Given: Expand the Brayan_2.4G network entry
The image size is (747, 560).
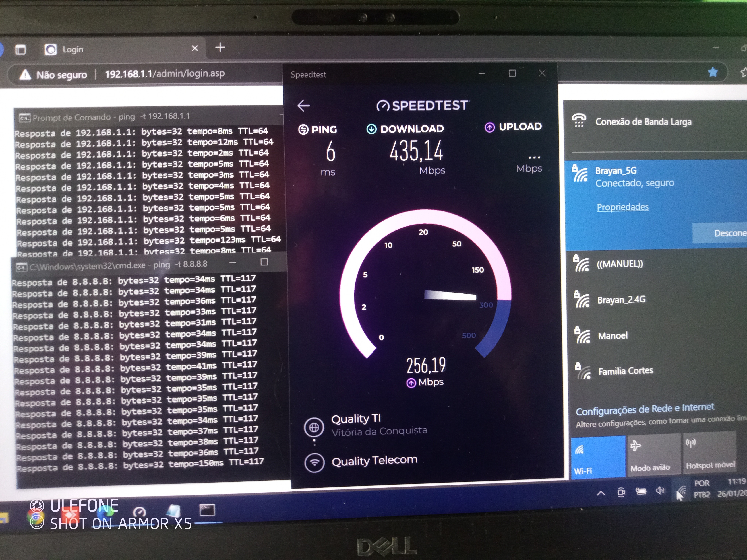Looking at the screenshot, I should click(621, 300).
